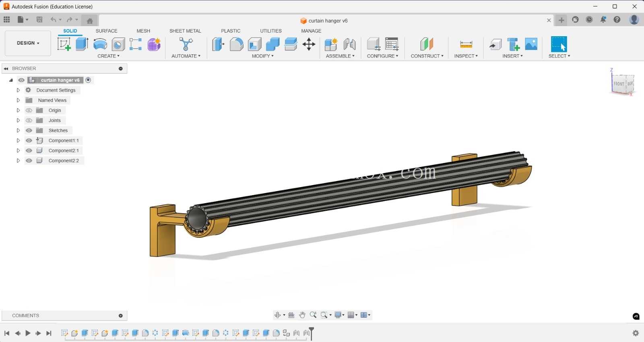This screenshot has height=342, width=644.
Task: Open the CONFIGURE menu label
Action: pos(382,56)
